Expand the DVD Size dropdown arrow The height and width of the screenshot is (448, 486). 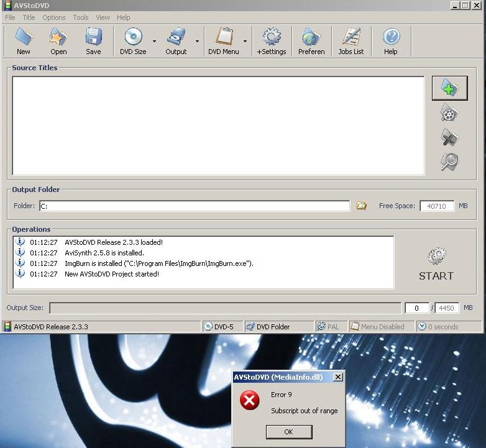(x=154, y=41)
